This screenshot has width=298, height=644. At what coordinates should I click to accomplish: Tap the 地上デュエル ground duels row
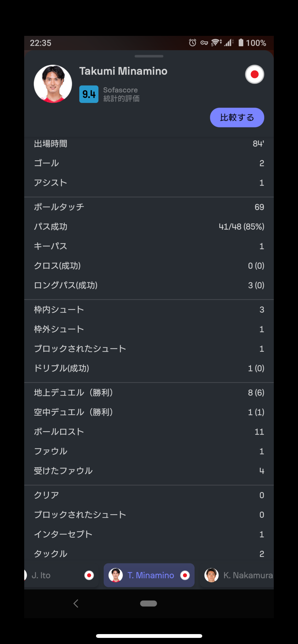149,392
